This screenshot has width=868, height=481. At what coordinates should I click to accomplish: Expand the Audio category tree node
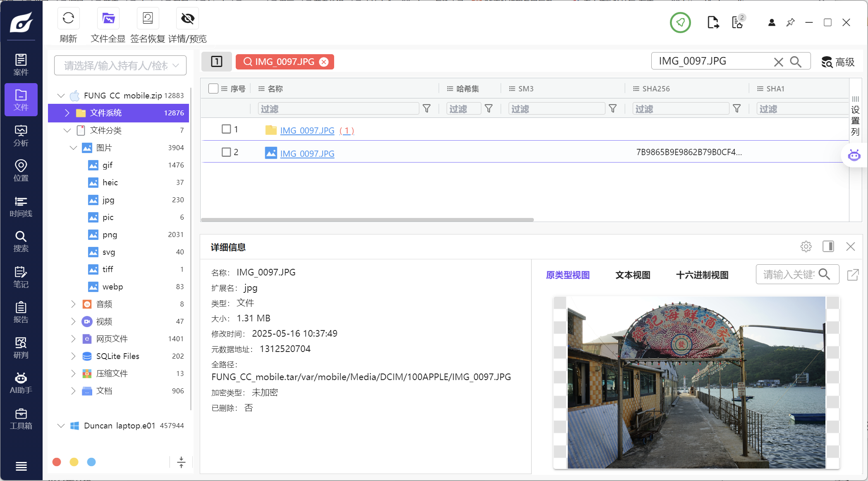click(73, 304)
